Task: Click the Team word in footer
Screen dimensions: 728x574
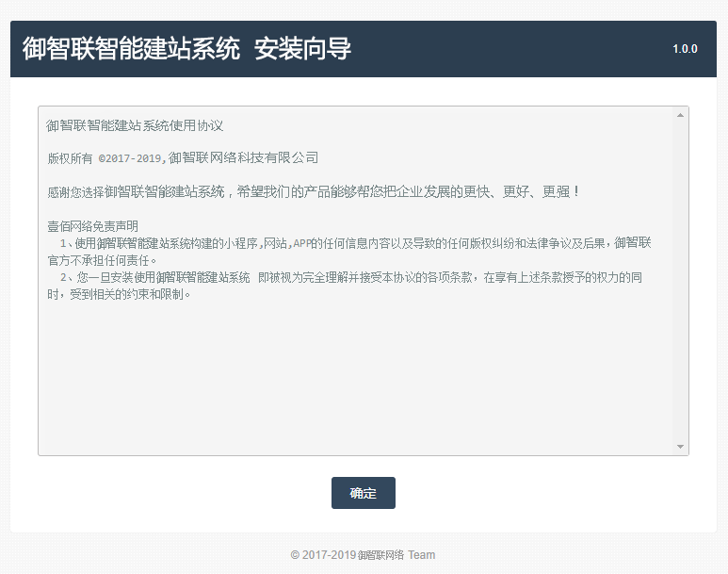Action: click(x=422, y=555)
